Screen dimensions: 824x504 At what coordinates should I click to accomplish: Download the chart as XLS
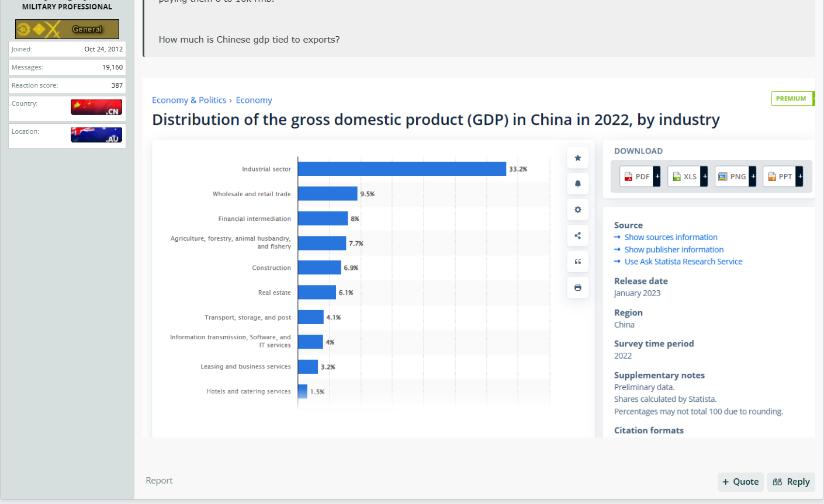click(688, 176)
